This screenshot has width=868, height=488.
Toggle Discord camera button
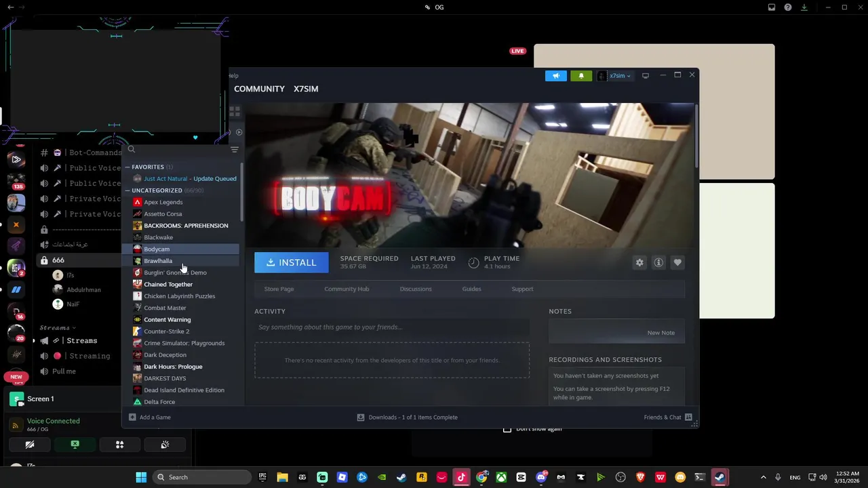(x=30, y=445)
